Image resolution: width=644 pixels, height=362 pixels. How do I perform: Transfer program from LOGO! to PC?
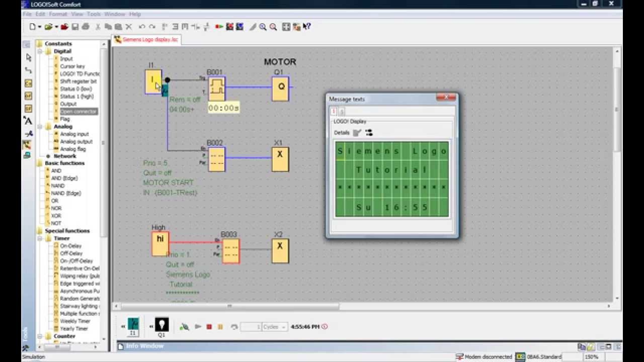pyautogui.click(x=239, y=27)
